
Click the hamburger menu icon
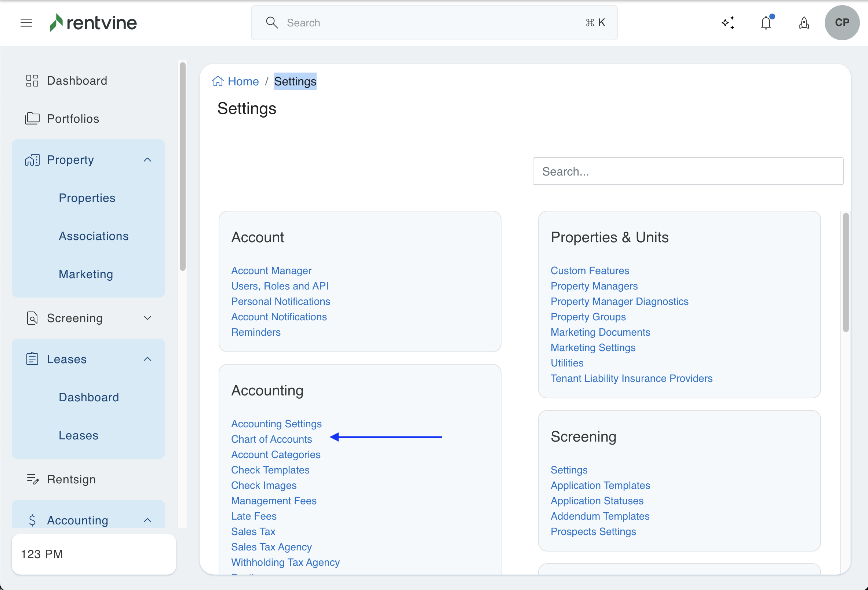[x=26, y=23]
